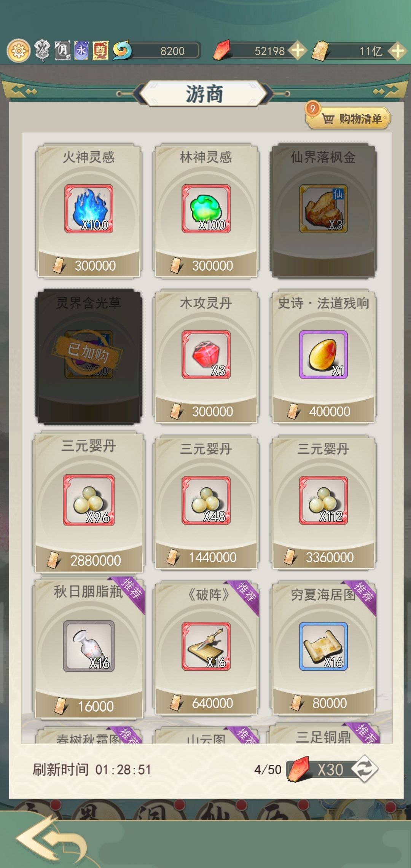This screenshot has height=868, width=411.
Task: Open the 购物清单 shopping list
Action: 348,118
